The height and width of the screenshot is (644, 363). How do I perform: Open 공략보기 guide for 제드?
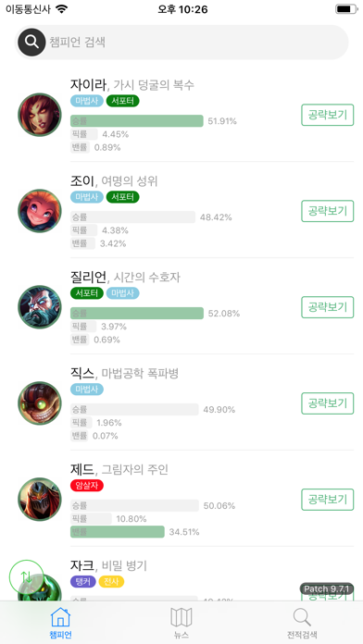(328, 500)
